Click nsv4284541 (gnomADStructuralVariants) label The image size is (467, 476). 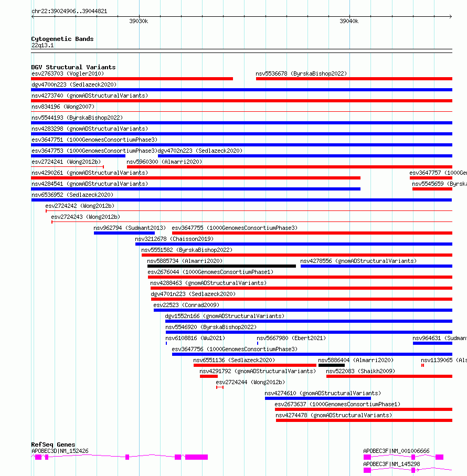[90, 184]
